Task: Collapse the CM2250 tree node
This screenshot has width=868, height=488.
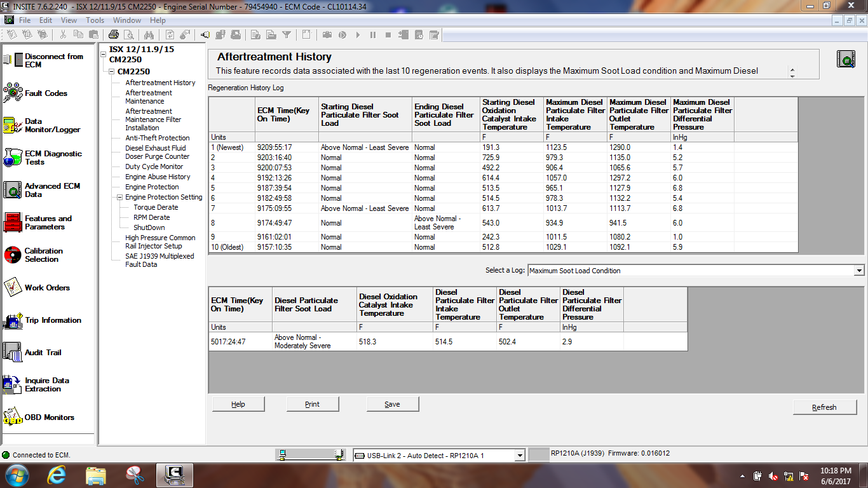Action: [112, 72]
